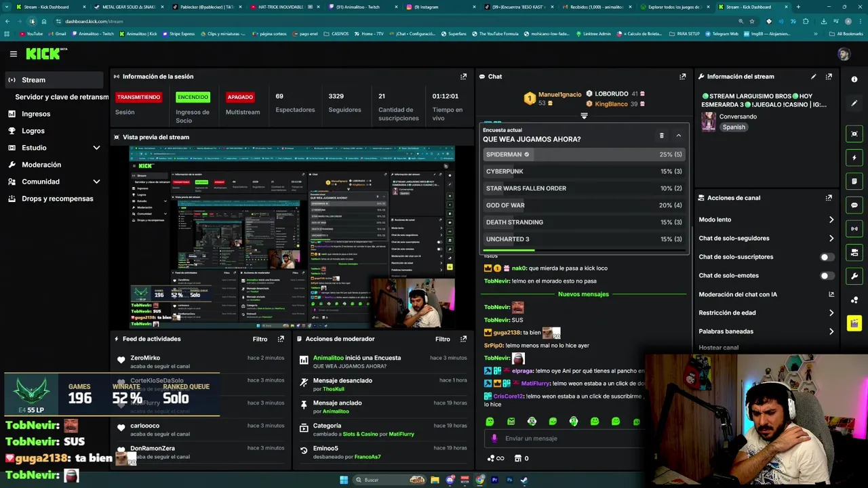Toggle Chat de solo-emotes switch
The image size is (868, 488).
click(x=827, y=276)
